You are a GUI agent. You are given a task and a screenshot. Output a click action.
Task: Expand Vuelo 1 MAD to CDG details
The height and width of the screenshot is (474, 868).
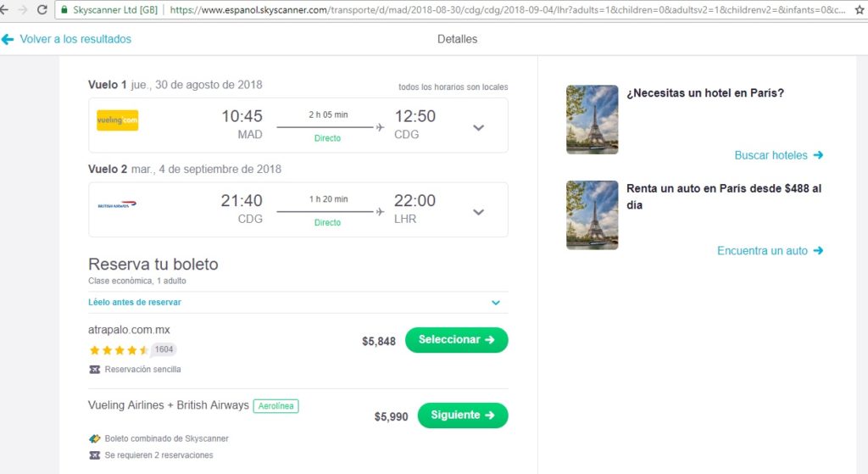pyautogui.click(x=479, y=127)
